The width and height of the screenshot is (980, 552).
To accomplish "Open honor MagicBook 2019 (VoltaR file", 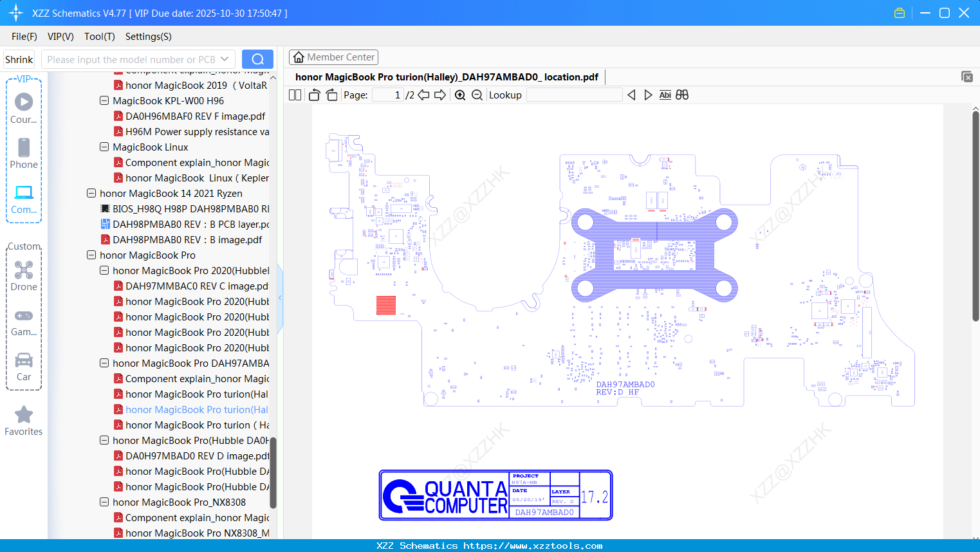I will click(190, 85).
